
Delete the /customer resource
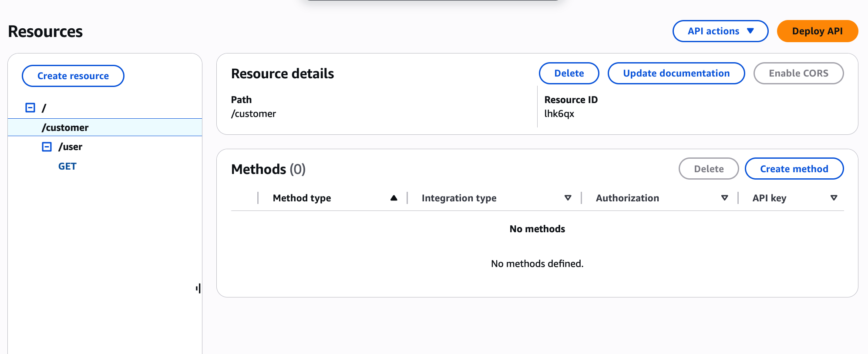point(569,73)
